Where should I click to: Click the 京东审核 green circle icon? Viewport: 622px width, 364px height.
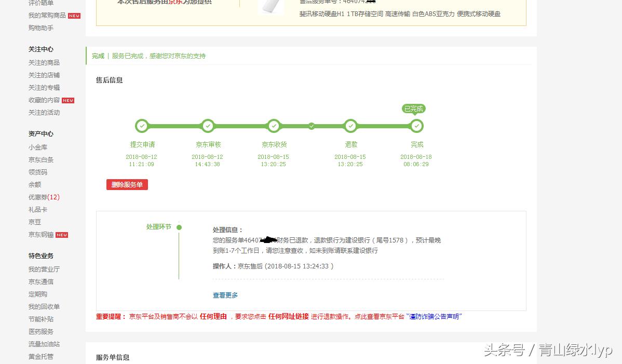click(x=208, y=126)
